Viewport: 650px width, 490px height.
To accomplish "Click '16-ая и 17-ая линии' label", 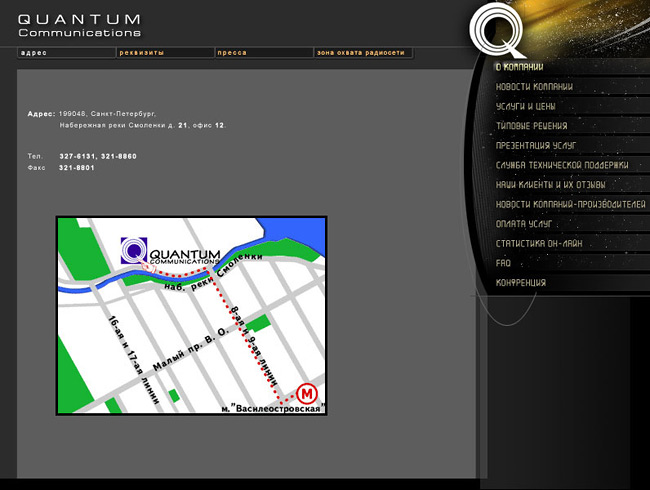I will click(x=133, y=359).
